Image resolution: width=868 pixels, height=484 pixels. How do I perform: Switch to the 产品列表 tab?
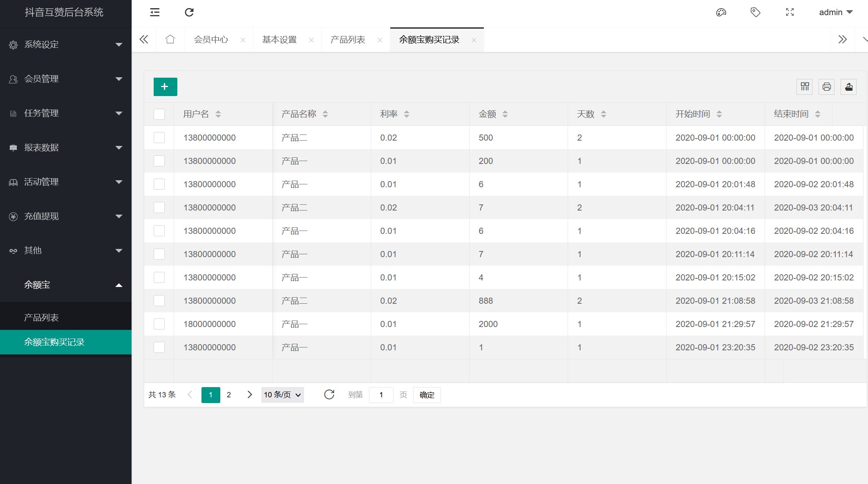coord(348,40)
